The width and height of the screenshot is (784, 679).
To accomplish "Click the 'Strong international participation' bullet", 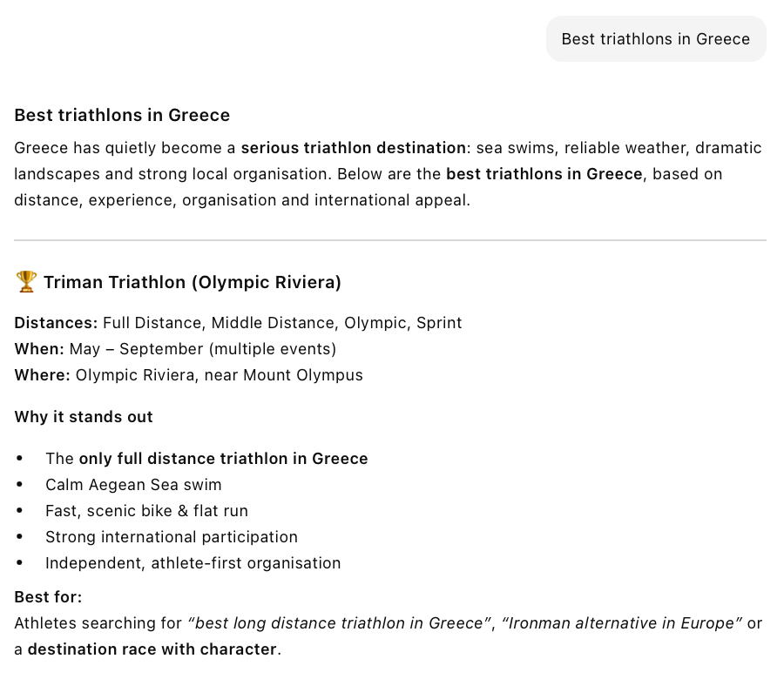I will click(172, 536).
